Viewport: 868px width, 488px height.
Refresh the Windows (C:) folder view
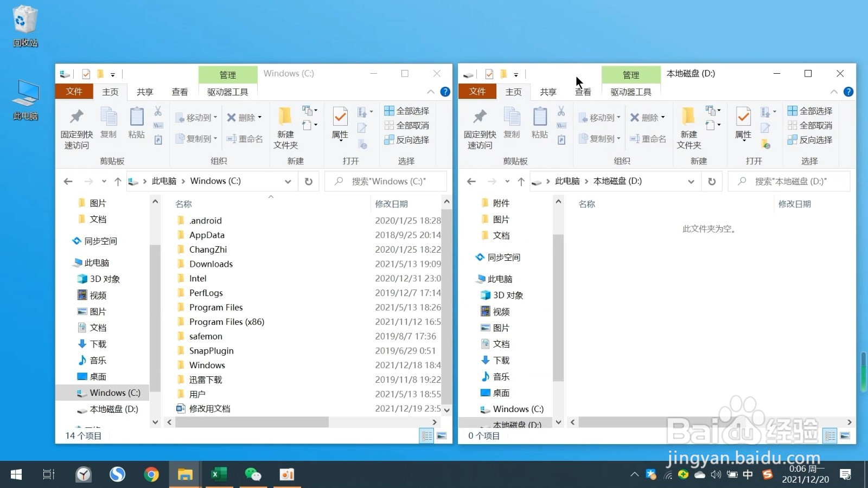click(x=309, y=181)
